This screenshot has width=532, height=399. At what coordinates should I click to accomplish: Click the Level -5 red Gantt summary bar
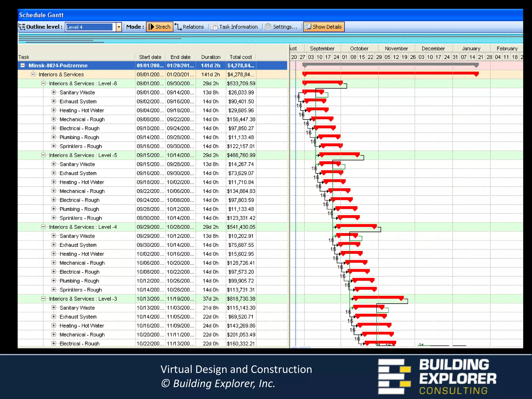click(x=339, y=154)
